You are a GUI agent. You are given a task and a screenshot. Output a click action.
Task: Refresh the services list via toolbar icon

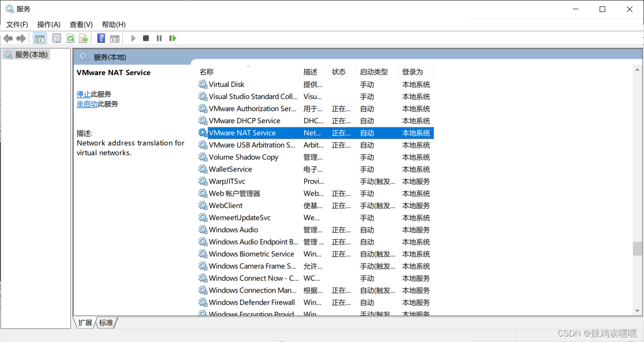point(70,38)
